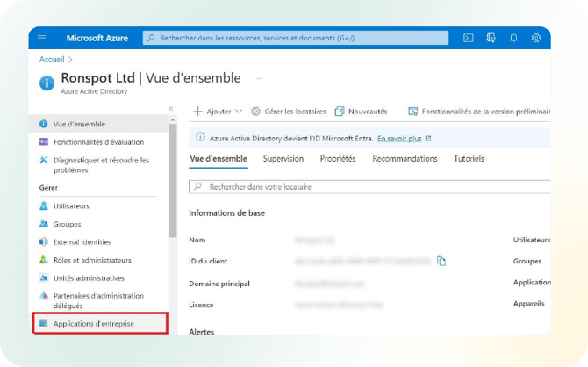This screenshot has width=588, height=367.
Task: Open the directory and subscription filter icon
Action: 491,38
